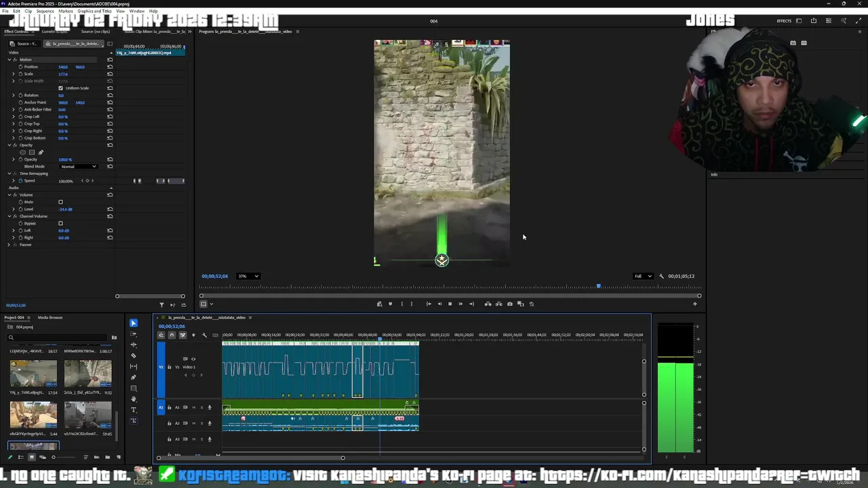This screenshot has height=488, width=868.
Task: Collapse the Opacity effect group
Action: [9, 145]
